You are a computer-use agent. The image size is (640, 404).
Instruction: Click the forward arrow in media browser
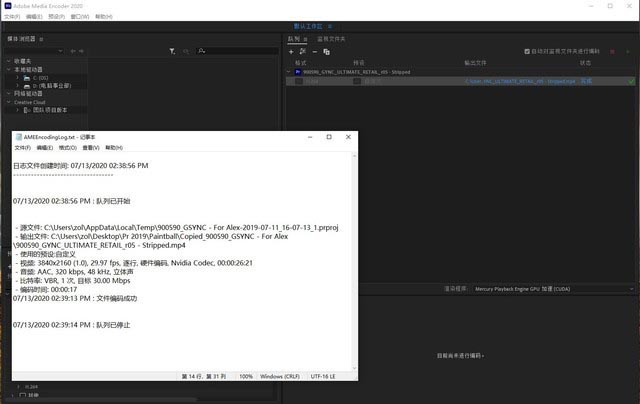81,51
